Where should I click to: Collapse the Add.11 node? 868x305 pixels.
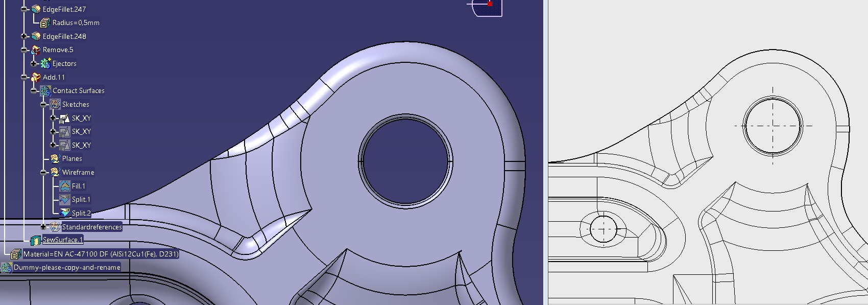pos(24,77)
